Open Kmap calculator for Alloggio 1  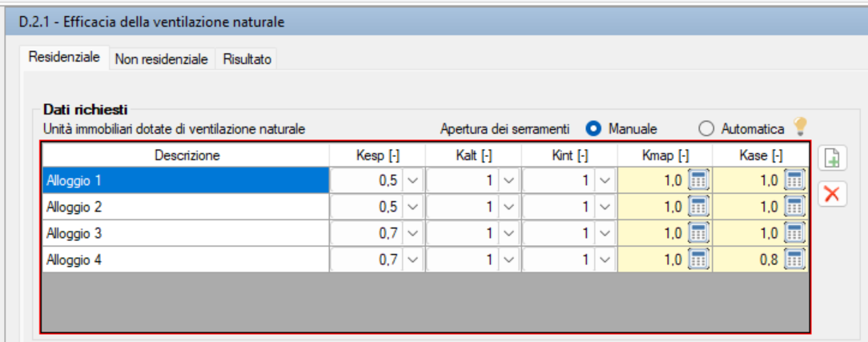[x=698, y=180]
